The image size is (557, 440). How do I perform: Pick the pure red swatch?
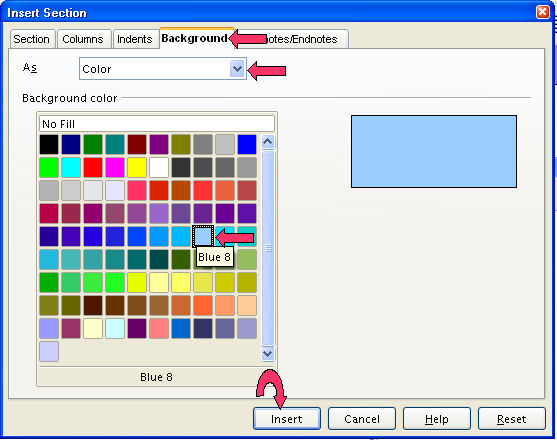(x=93, y=167)
